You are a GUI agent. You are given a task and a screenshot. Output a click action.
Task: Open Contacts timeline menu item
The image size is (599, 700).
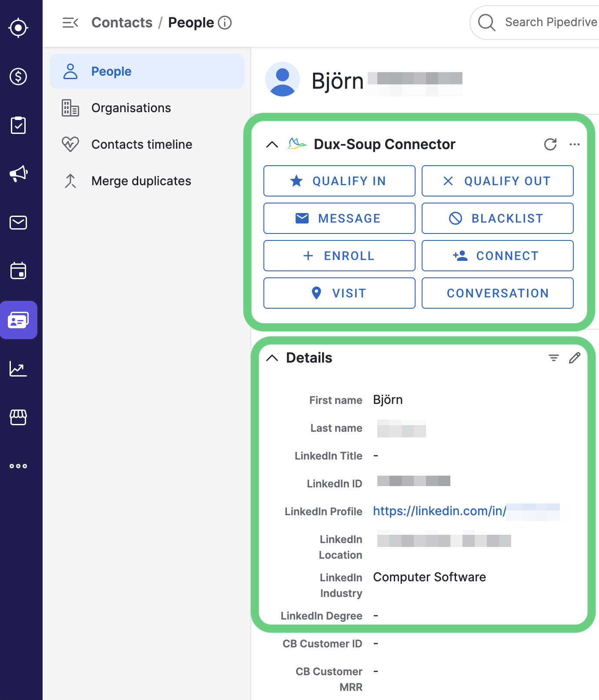147,144
